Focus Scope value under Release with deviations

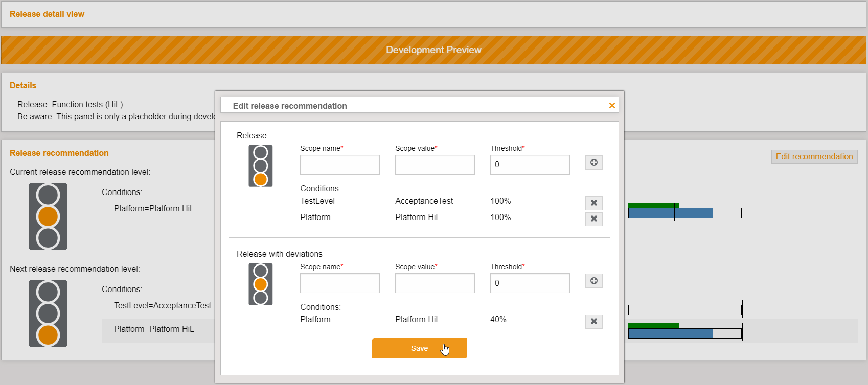pos(435,283)
